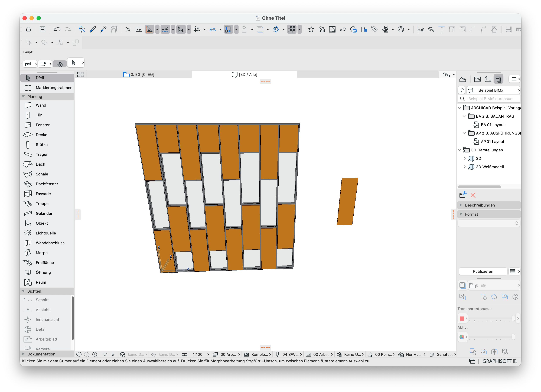Screen dimensions: 541x392
Task: Select the Dachfenster tool
Action: point(47,184)
